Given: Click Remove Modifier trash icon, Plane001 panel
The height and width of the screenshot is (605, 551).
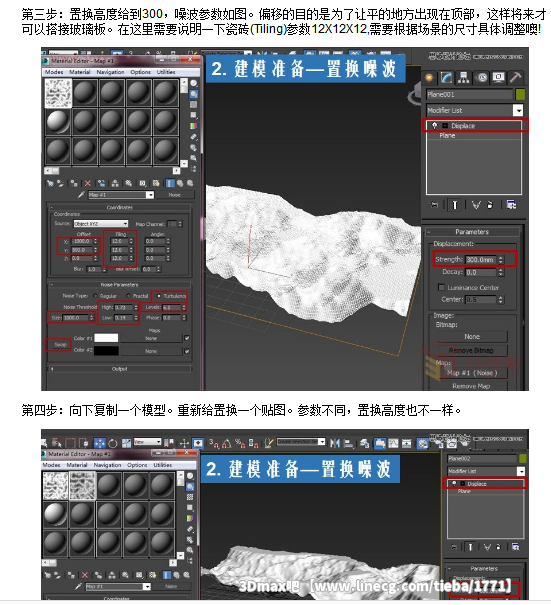Looking at the screenshot, I should [490, 205].
